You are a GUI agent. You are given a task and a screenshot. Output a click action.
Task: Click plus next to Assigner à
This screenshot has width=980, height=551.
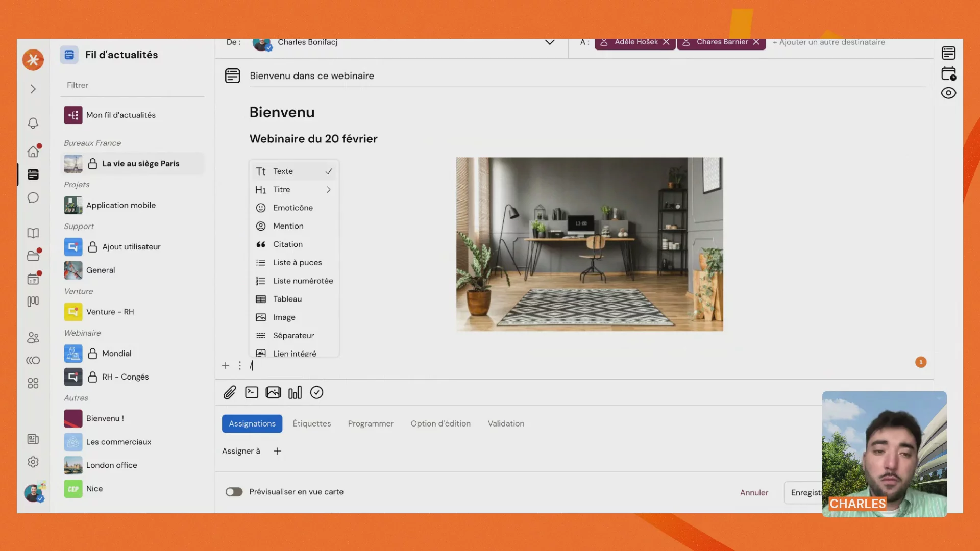[x=277, y=452]
